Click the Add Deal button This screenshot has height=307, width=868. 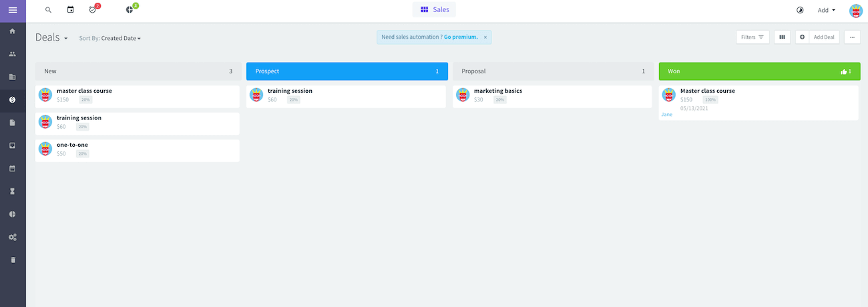[823, 37]
